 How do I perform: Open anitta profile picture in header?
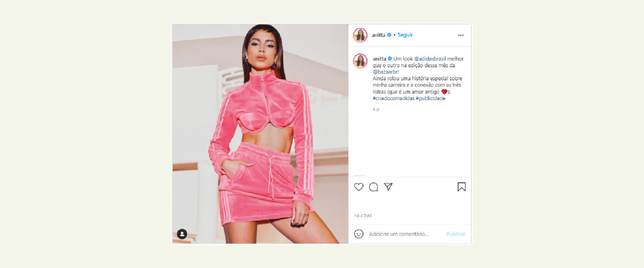click(x=360, y=35)
